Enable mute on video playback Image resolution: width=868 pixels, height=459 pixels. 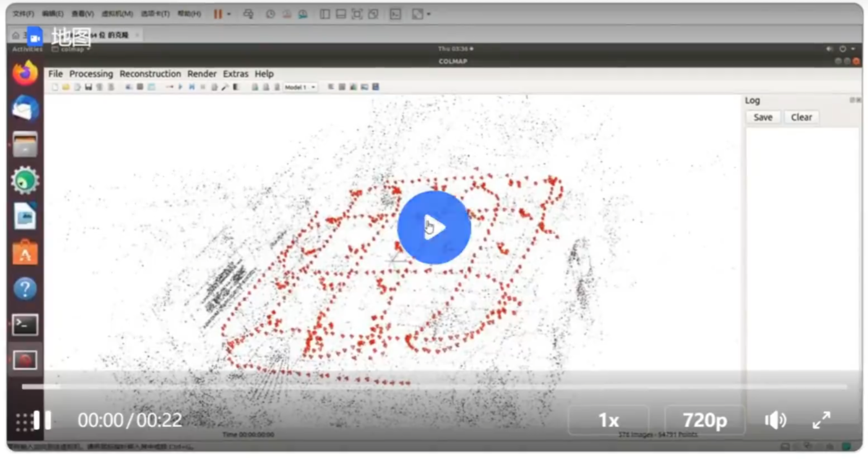pyautogui.click(x=776, y=419)
